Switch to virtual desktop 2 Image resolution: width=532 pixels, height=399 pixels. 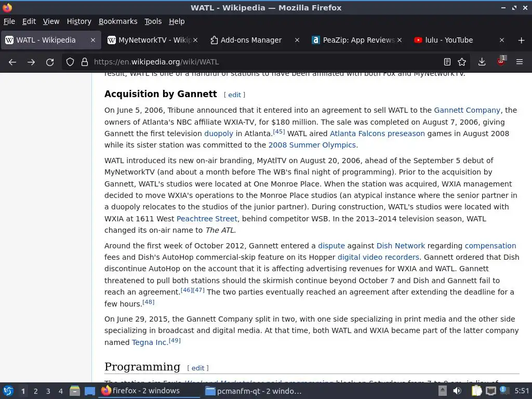(36, 391)
